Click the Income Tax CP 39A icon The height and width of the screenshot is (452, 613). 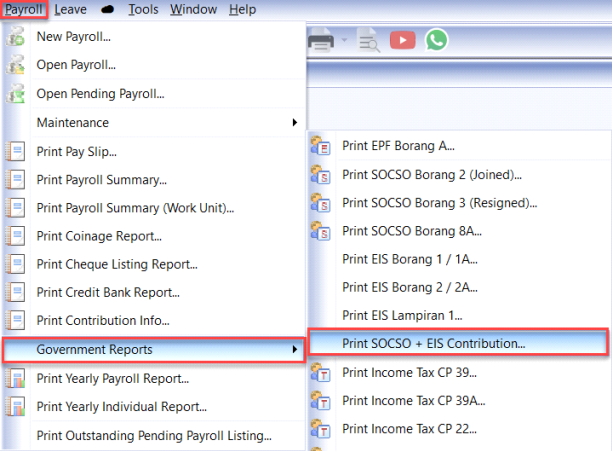coord(321,401)
